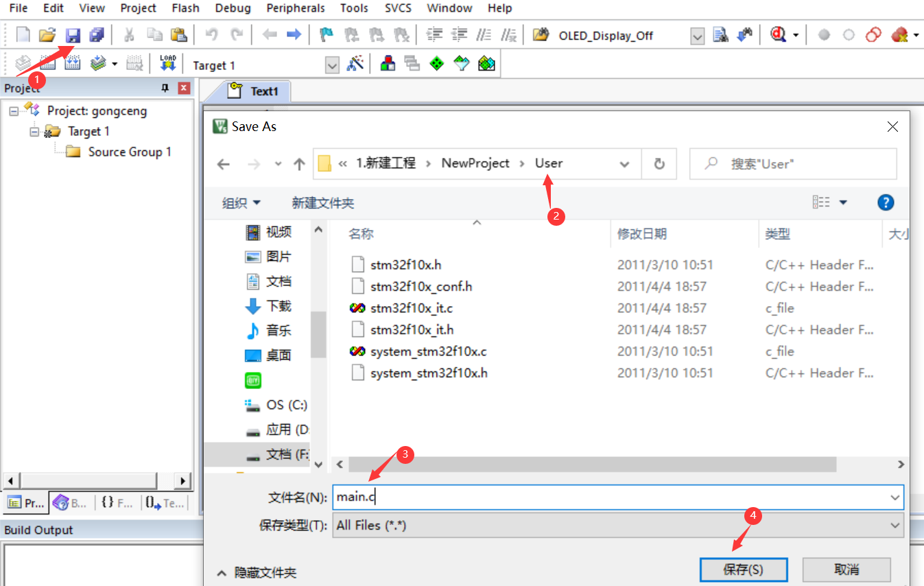Screen dimensions: 924x586
Task: Click the Comment selection icon
Action: pos(484,34)
